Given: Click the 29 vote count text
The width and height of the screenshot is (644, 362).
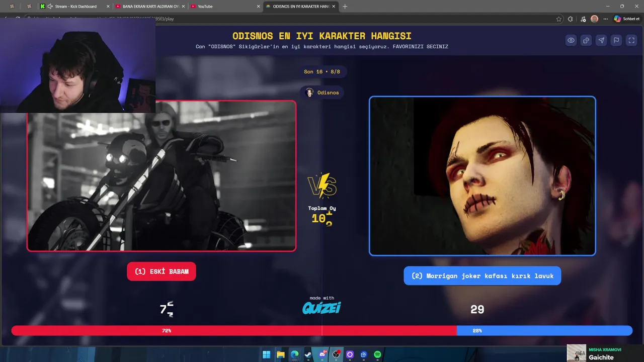Looking at the screenshot, I should (x=477, y=310).
